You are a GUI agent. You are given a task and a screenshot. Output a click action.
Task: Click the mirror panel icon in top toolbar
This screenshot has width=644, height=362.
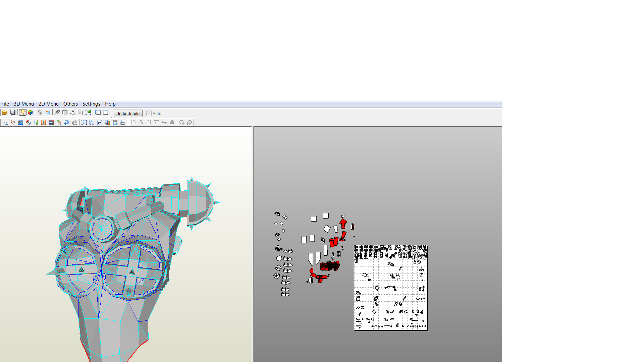[x=80, y=113]
